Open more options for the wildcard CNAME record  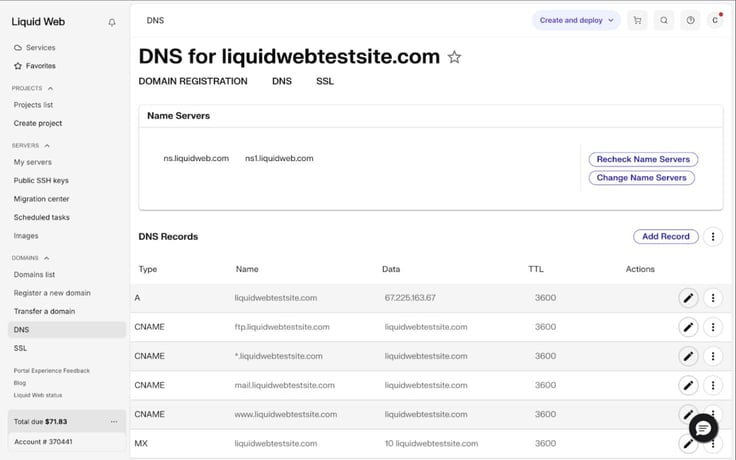click(713, 356)
